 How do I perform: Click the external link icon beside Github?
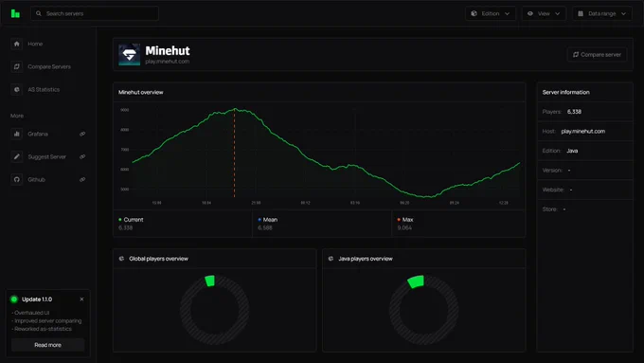coord(82,179)
